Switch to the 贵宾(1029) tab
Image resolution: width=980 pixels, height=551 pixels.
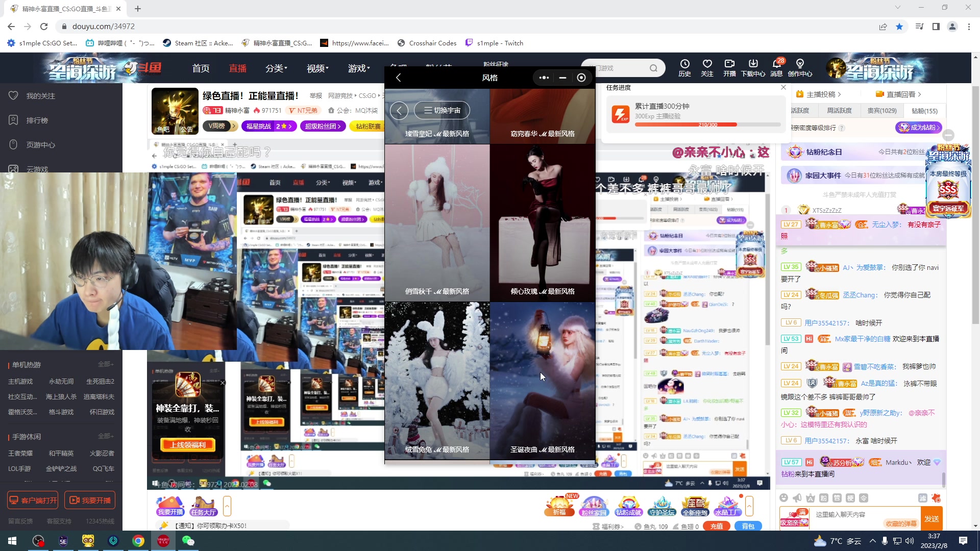pyautogui.click(x=882, y=111)
